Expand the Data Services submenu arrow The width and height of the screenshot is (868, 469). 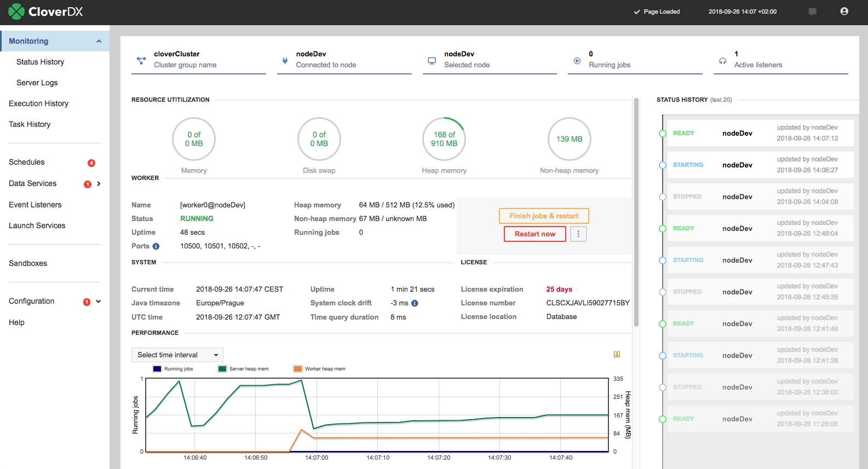pos(99,184)
